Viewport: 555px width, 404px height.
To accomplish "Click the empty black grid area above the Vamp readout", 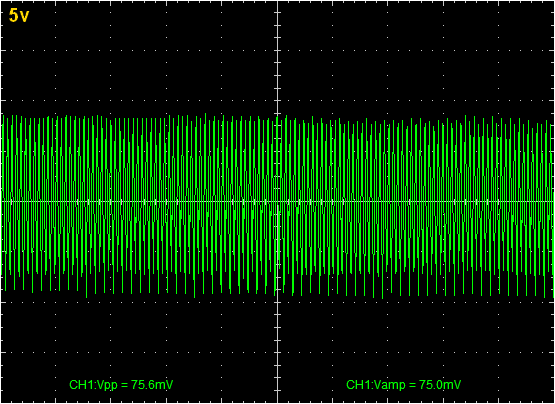I will coord(403,340).
